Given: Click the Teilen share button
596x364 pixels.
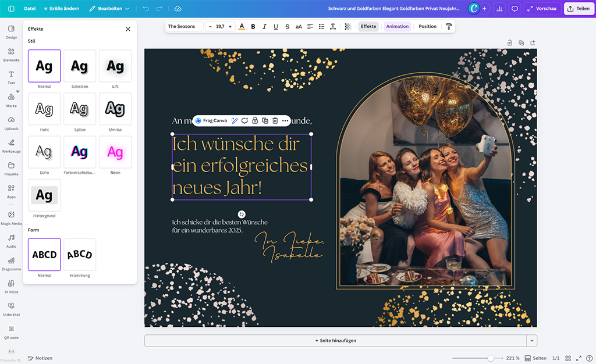Looking at the screenshot, I should tap(579, 8).
